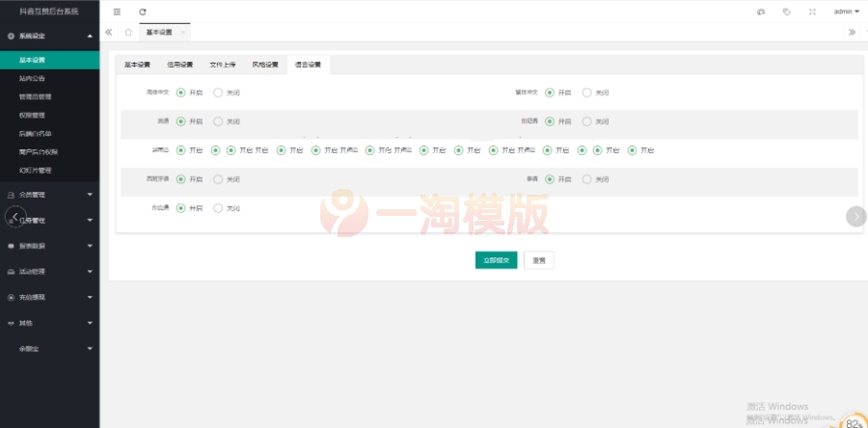Click the 立即提交 submit button

click(x=496, y=260)
